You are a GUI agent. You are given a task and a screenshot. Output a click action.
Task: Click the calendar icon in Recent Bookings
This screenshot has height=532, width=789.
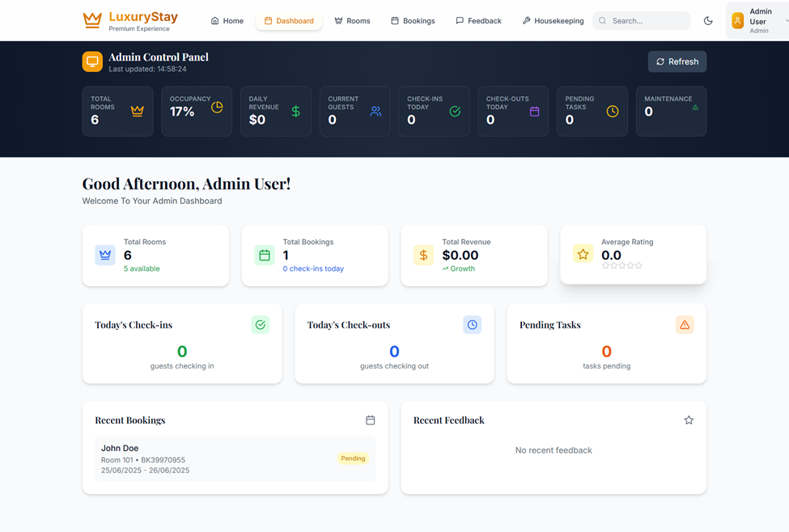point(371,420)
